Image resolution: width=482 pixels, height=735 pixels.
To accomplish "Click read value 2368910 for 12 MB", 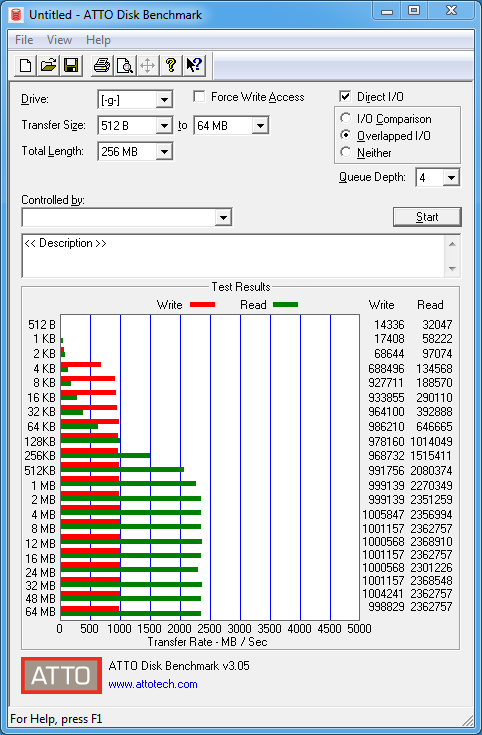I will coord(431,542).
